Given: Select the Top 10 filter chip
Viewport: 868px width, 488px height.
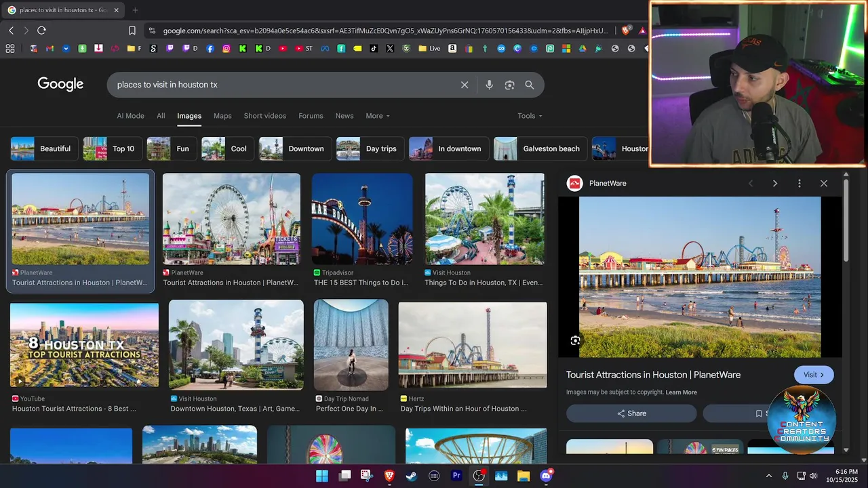Looking at the screenshot, I should click(113, 148).
